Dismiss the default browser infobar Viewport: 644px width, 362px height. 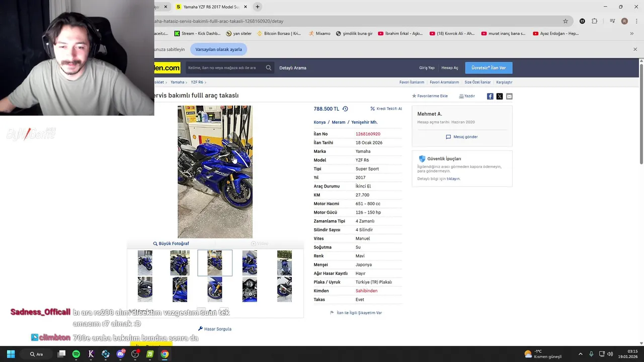click(x=635, y=49)
